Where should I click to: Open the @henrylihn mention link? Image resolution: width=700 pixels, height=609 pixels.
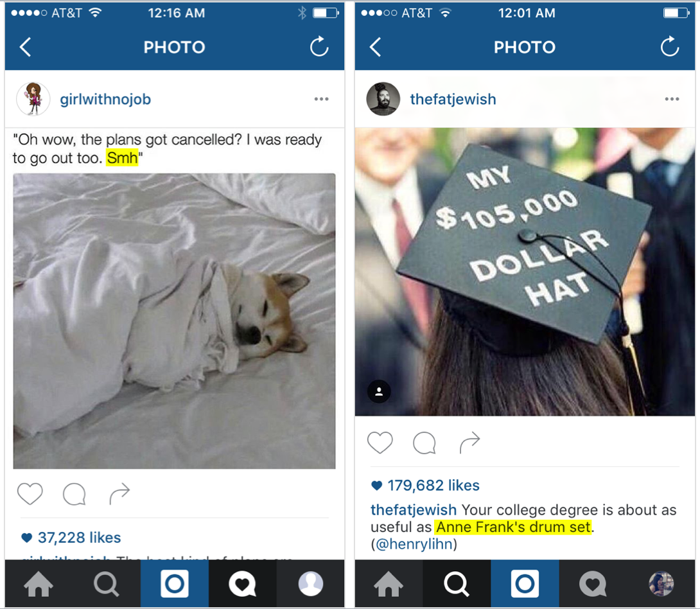pyautogui.click(x=414, y=544)
